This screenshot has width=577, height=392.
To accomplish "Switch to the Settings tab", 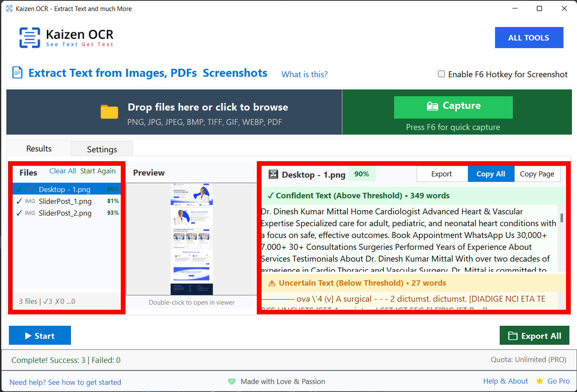I will (x=102, y=149).
